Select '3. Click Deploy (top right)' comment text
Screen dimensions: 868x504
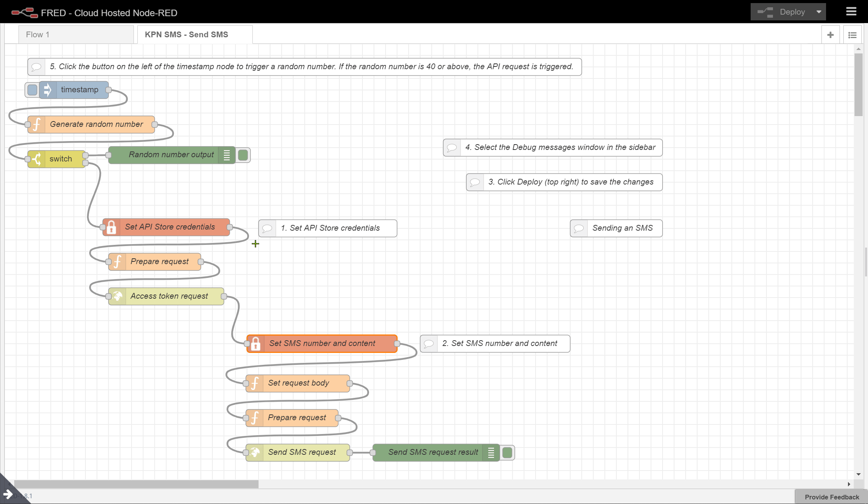pos(571,182)
